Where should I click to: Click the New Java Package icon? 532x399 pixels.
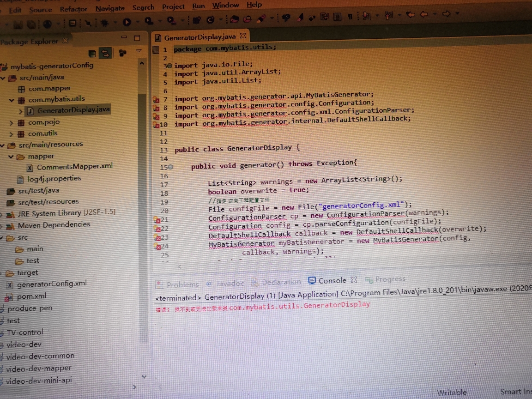tap(196, 20)
